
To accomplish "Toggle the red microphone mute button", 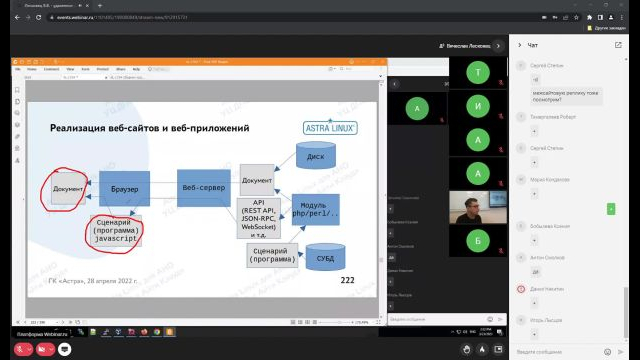I will tap(20, 349).
